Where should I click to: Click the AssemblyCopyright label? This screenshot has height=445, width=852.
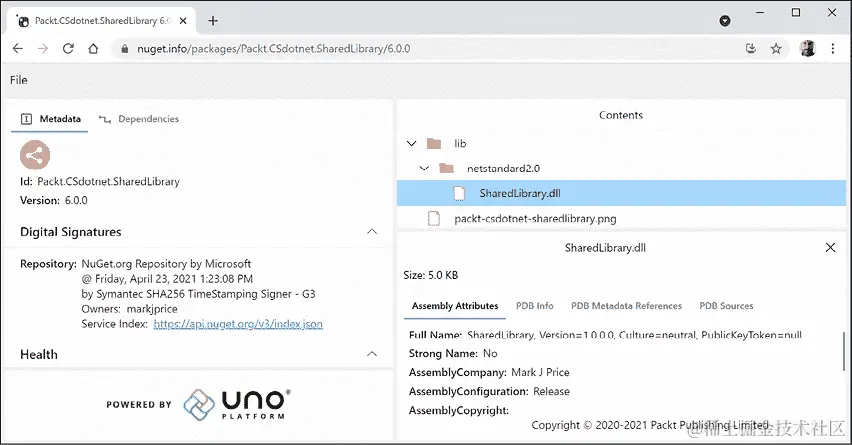459,410
